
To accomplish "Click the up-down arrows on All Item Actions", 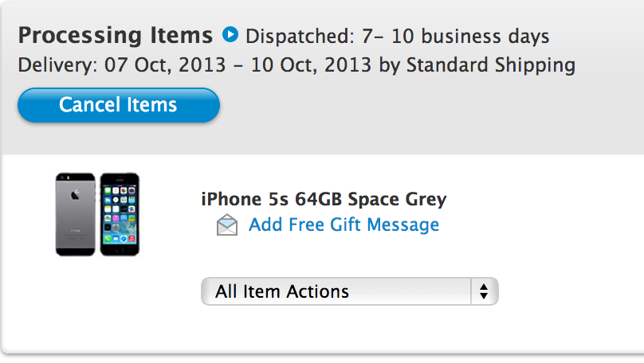I will pos(484,291).
